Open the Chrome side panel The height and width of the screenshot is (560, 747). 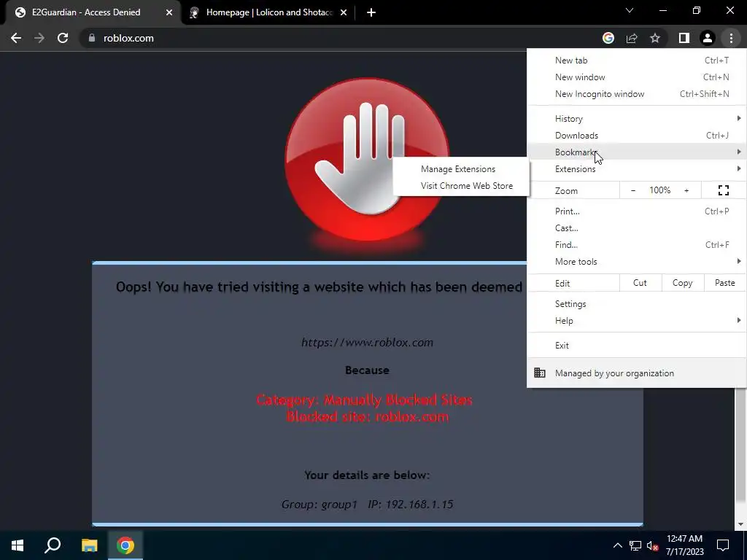pos(684,38)
